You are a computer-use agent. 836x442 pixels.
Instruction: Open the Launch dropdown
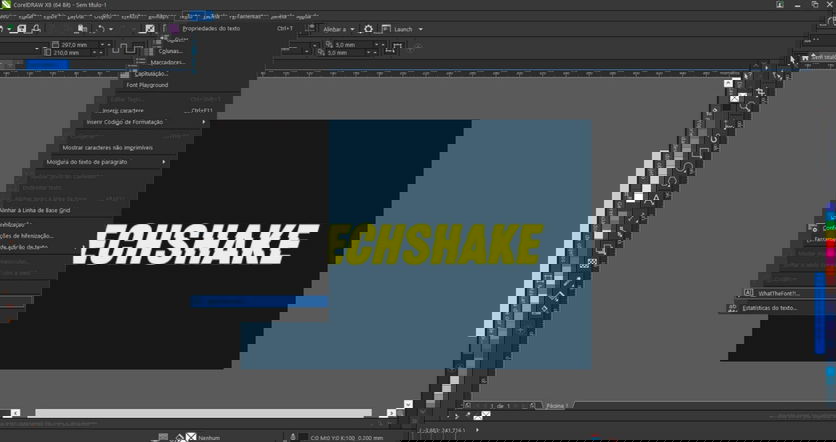click(406, 29)
